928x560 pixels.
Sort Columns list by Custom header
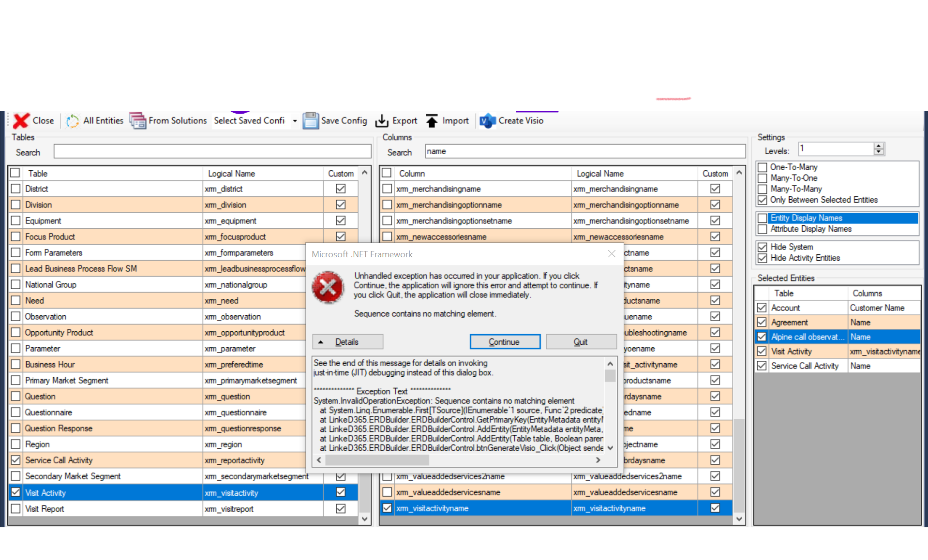pyautogui.click(x=715, y=173)
